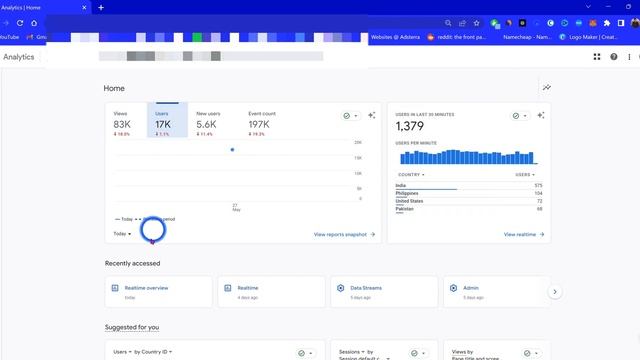Click the green extension icon in toolbar
The height and width of the screenshot is (360, 640).
pos(495,24)
